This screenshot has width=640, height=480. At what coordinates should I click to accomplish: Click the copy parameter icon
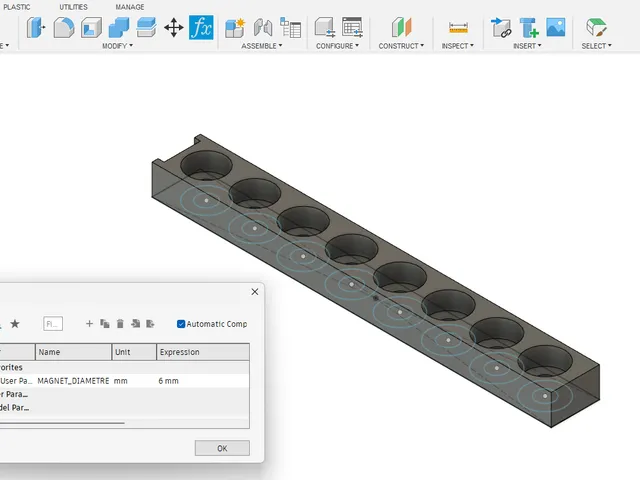(105, 324)
